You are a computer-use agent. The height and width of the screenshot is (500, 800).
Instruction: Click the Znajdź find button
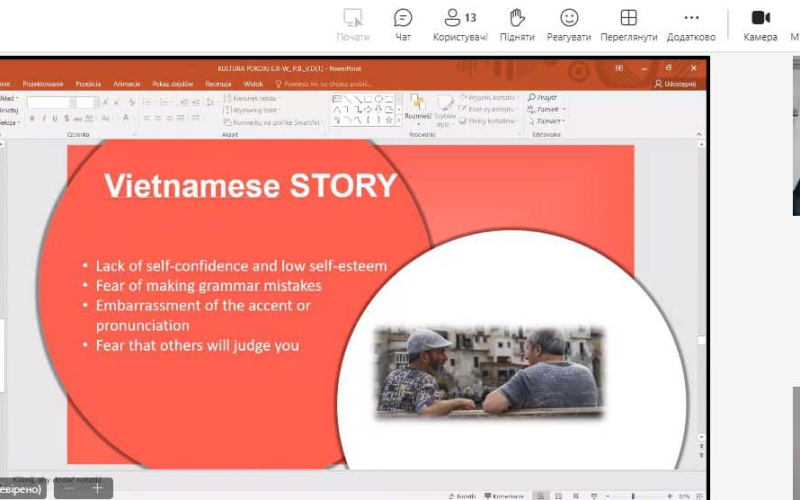click(542, 97)
